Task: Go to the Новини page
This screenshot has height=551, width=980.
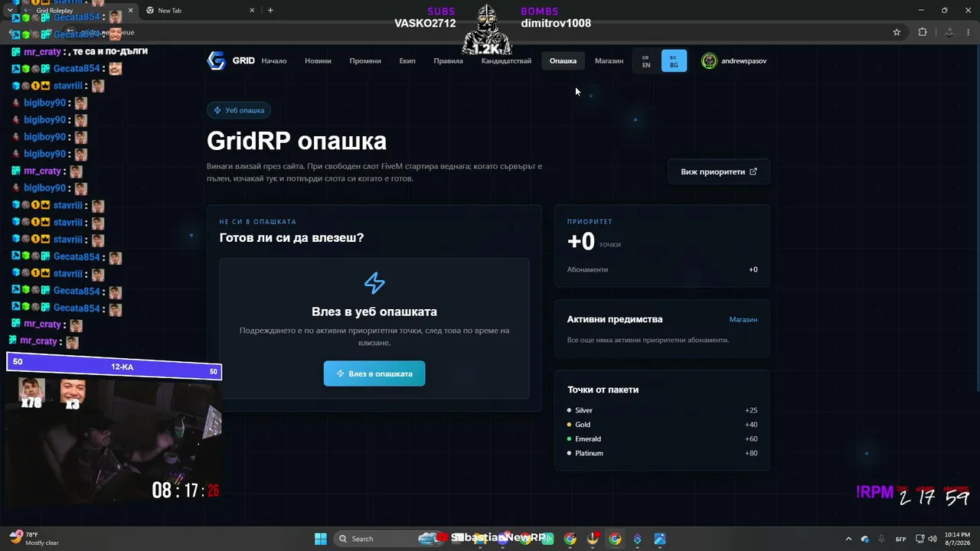Action: 318,60
